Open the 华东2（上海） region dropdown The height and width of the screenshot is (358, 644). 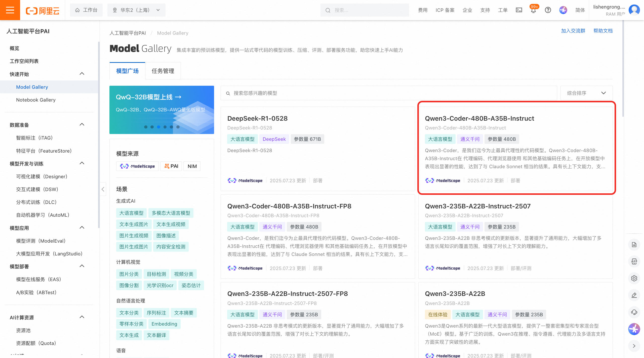(x=136, y=10)
